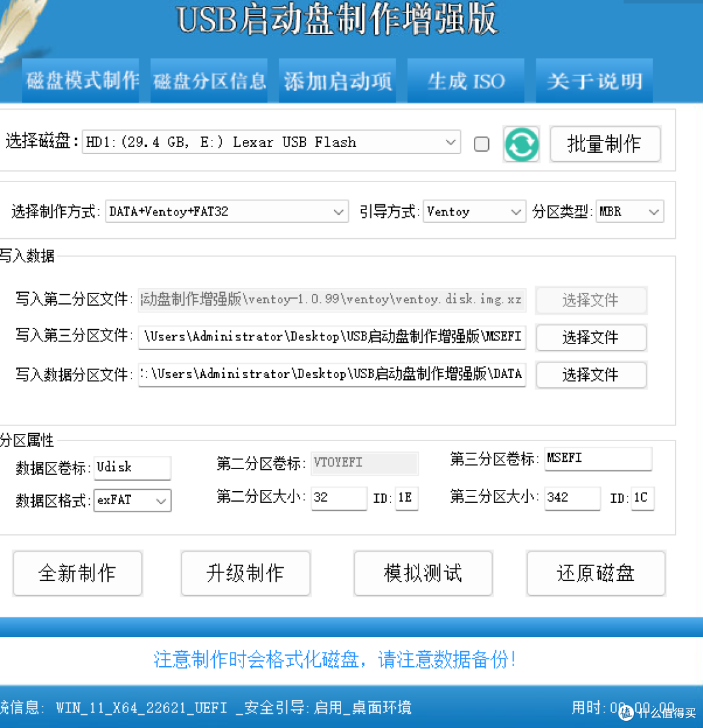Image resolution: width=703 pixels, height=728 pixels.
Task: Click the 全新制作 button
Action: 77,573
